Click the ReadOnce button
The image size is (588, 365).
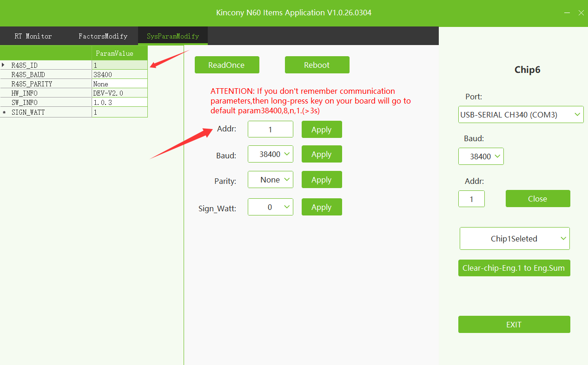226,65
